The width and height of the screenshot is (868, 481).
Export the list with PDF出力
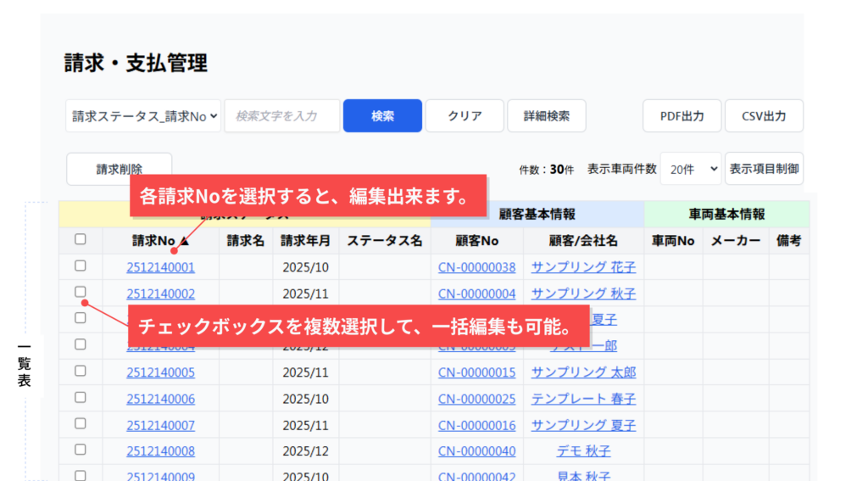(682, 116)
